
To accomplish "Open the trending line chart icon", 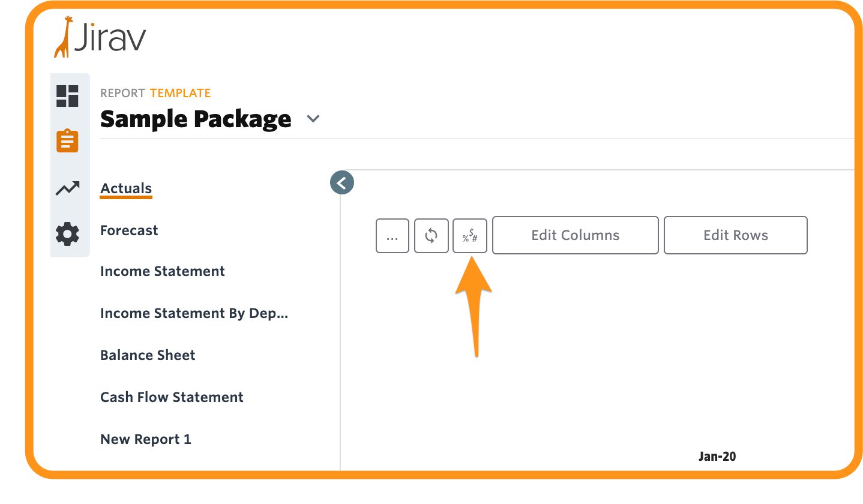I will pyautogui.click(x=67, y=188).
